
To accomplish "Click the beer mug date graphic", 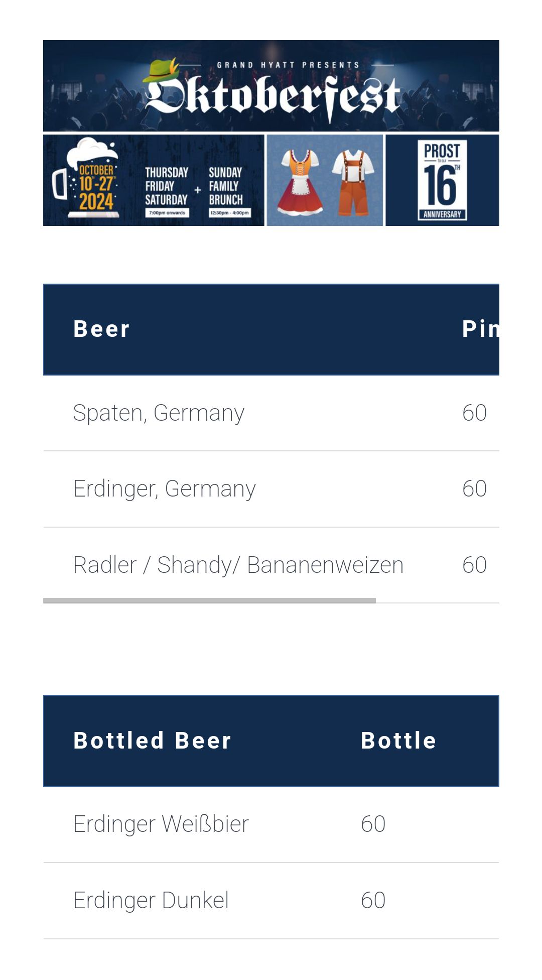I will [x=86, y=178].
